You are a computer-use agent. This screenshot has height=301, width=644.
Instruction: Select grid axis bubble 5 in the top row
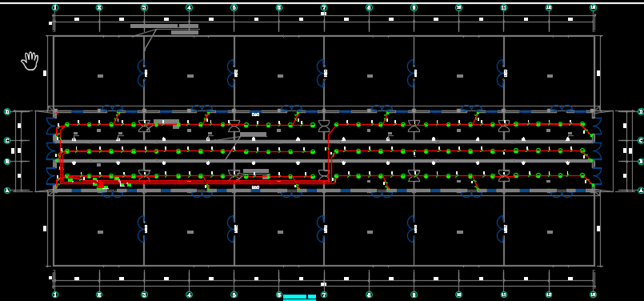coord(234,7)
